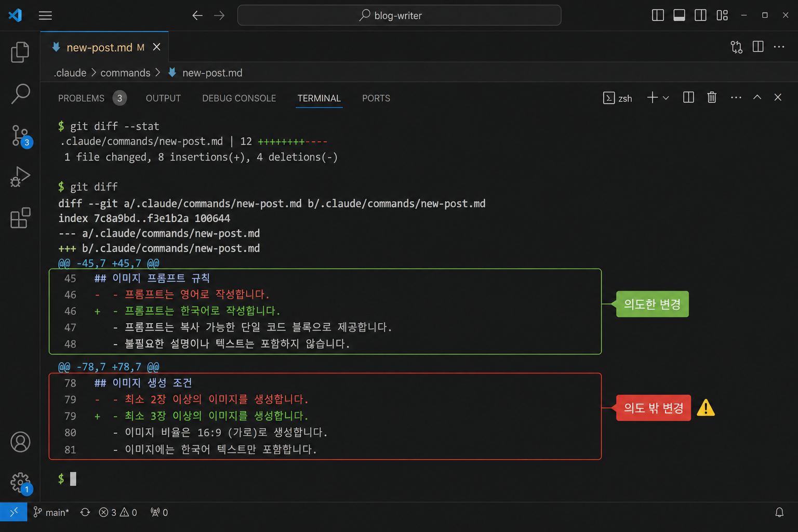The image size is (798, 532).
Task: Kill terminal with the trash icon
Action: tap(712, 97)
